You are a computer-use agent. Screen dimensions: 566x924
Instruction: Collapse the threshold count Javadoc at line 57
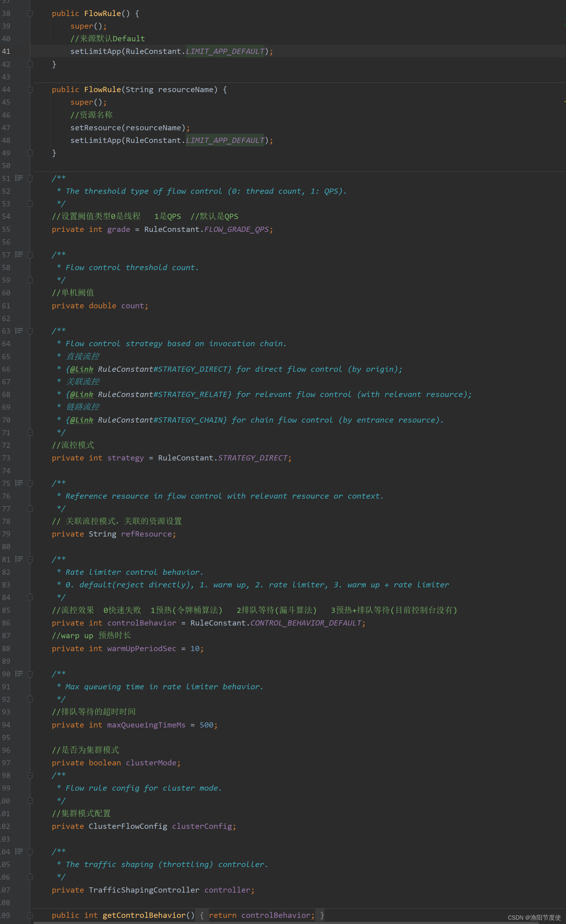pos(31,255)
